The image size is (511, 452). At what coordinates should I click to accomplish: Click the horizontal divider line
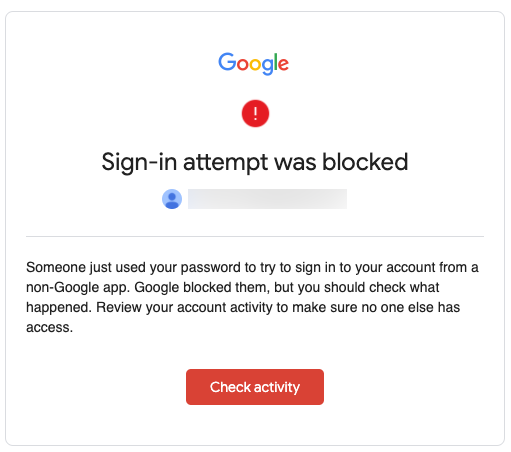point(255,237)
